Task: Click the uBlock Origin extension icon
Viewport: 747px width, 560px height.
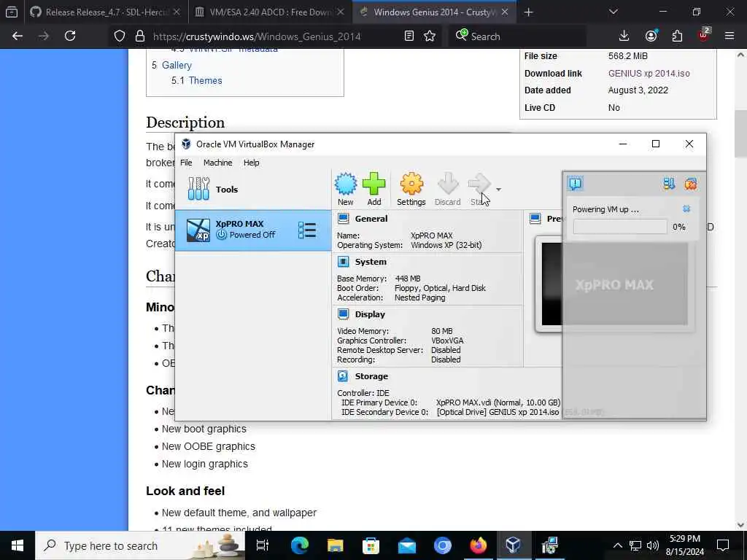Action: tap(704, 36)
